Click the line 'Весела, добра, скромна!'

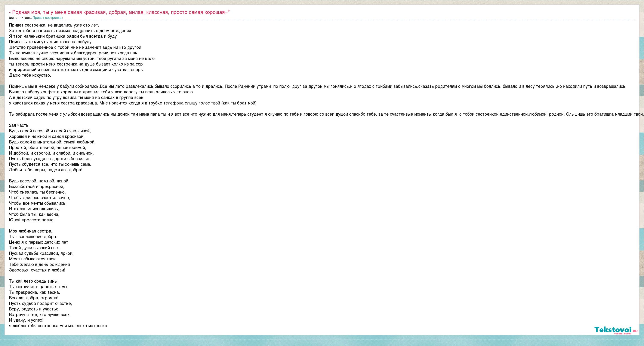34,298
